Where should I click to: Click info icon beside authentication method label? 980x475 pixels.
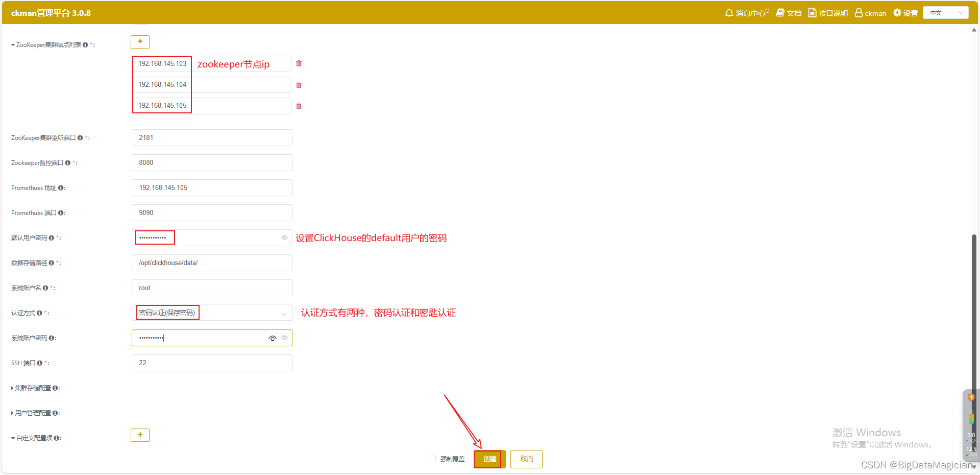click(39, 313)
